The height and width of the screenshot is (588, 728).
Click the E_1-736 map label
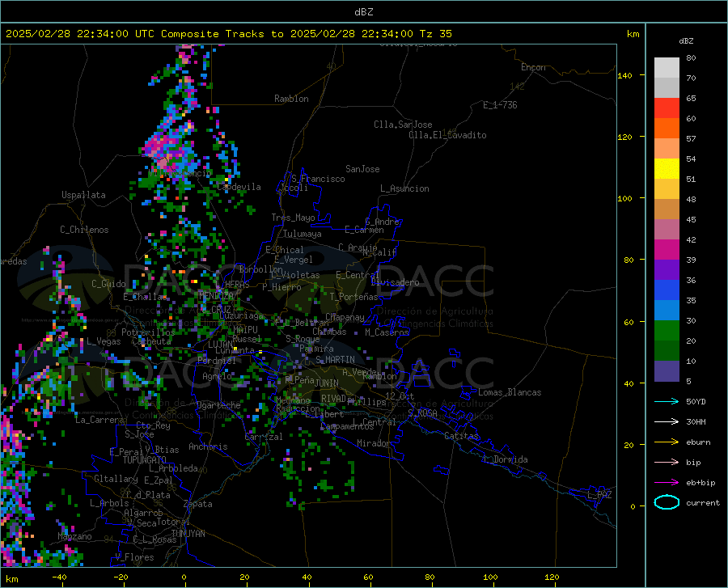pyautogui.click(x=500, y=105)
